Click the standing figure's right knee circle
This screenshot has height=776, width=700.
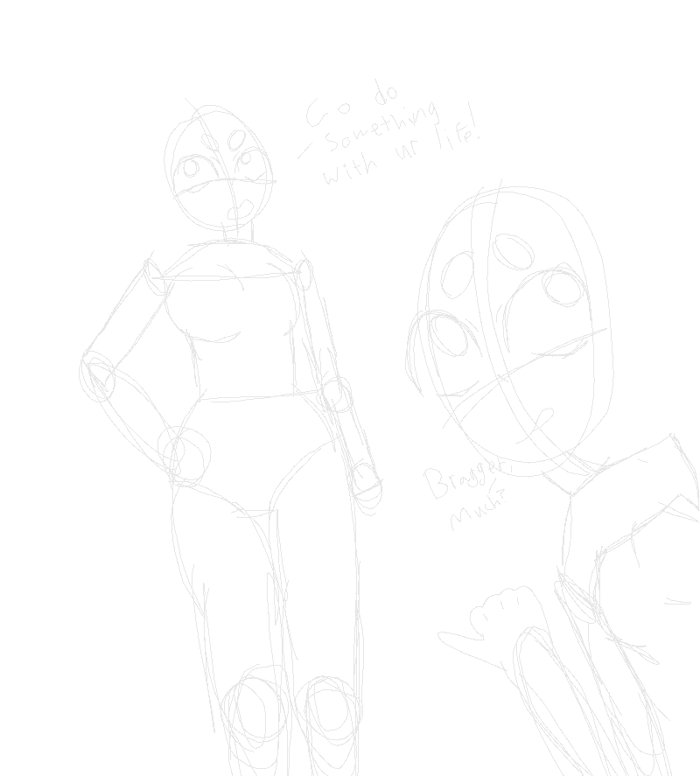click(331, 704)
